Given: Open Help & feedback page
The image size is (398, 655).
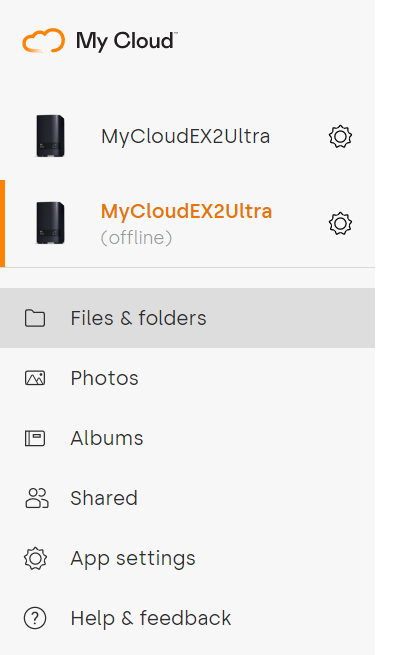Looking at the screenshot, I should tap(188, 618).
